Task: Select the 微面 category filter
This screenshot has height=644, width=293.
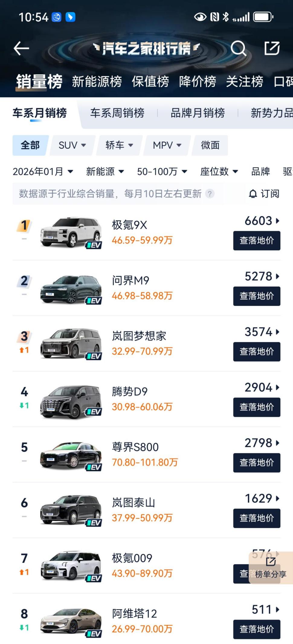Action: 210,145
